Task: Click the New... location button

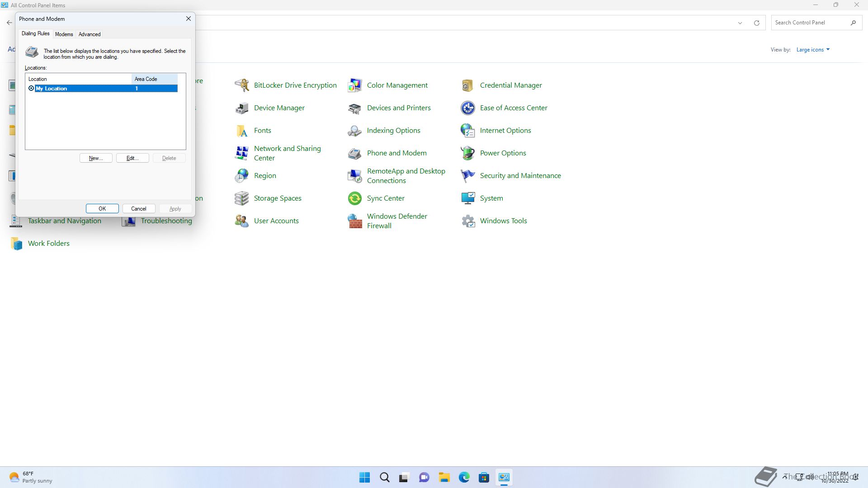Action: click(x=96, y=158)
